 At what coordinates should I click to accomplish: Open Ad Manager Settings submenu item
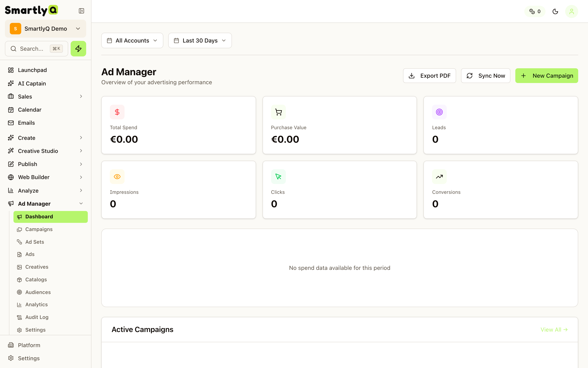coord(51,330)
